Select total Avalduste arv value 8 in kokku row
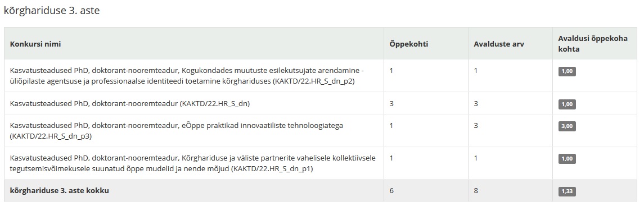 476,190
